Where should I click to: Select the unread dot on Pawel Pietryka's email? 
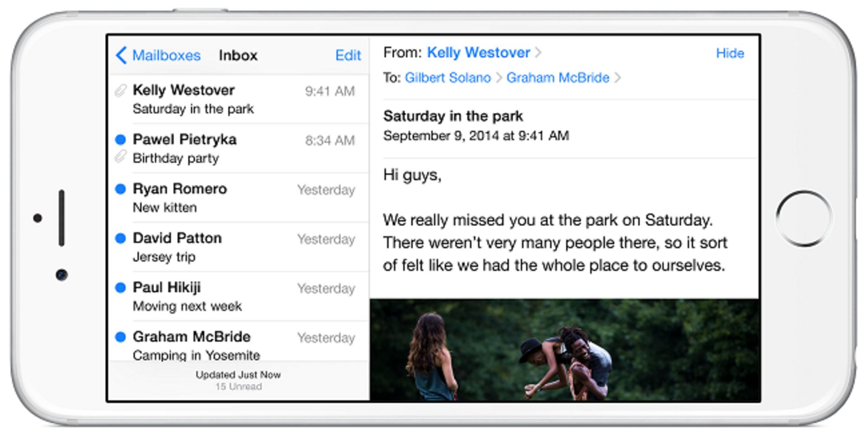(x=120, y=140)
